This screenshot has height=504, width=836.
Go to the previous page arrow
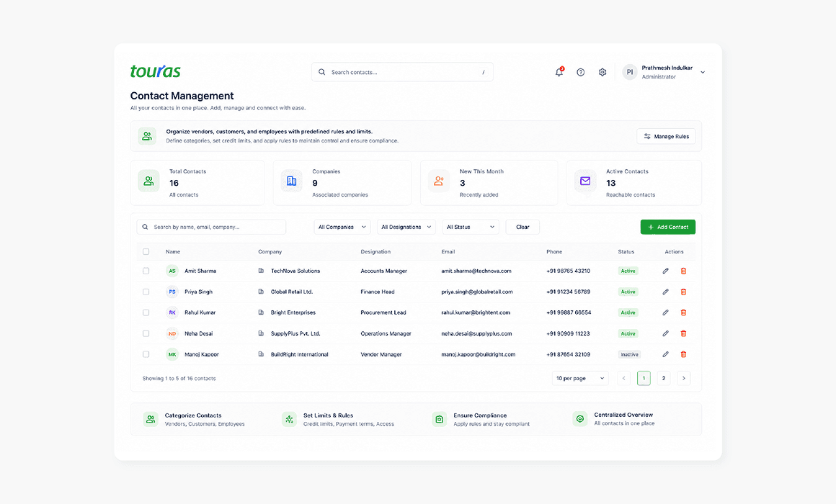(x=624, y=378)
